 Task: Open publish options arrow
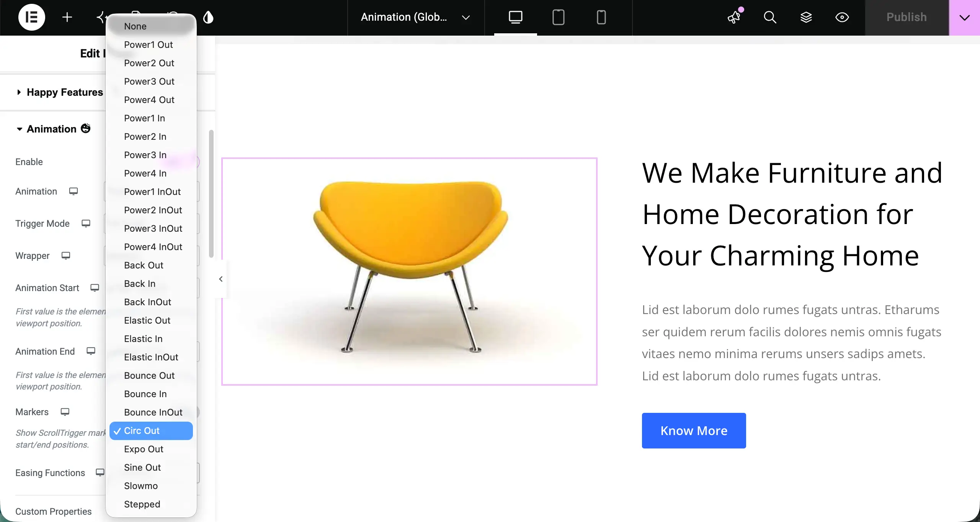click(964, 18)
